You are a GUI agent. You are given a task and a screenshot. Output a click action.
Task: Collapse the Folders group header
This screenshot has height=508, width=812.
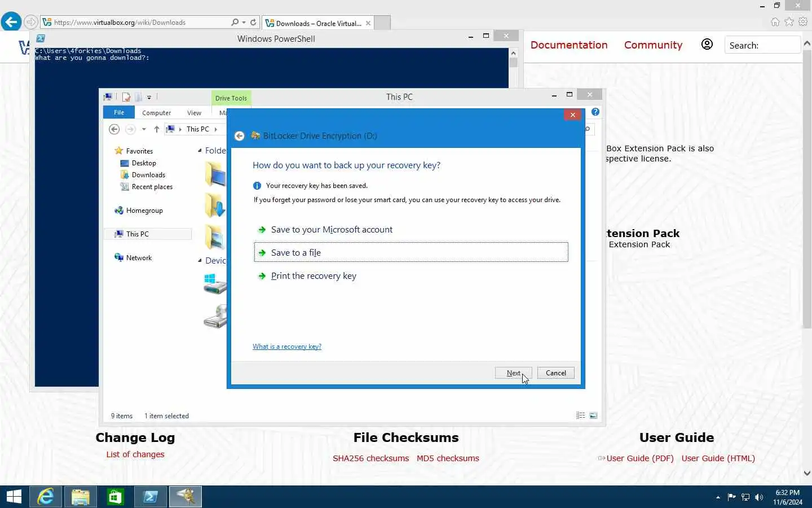tap(200, 151)
